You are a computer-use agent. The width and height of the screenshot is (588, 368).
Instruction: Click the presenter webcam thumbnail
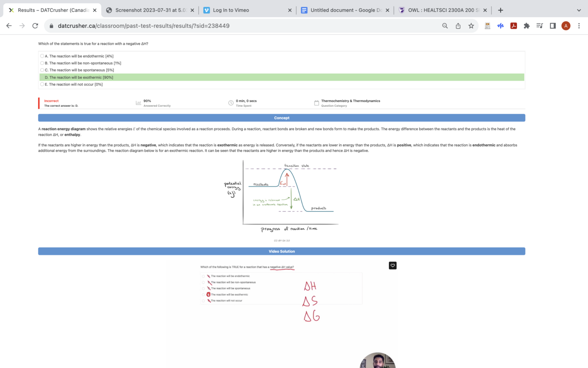coord(378,360)
